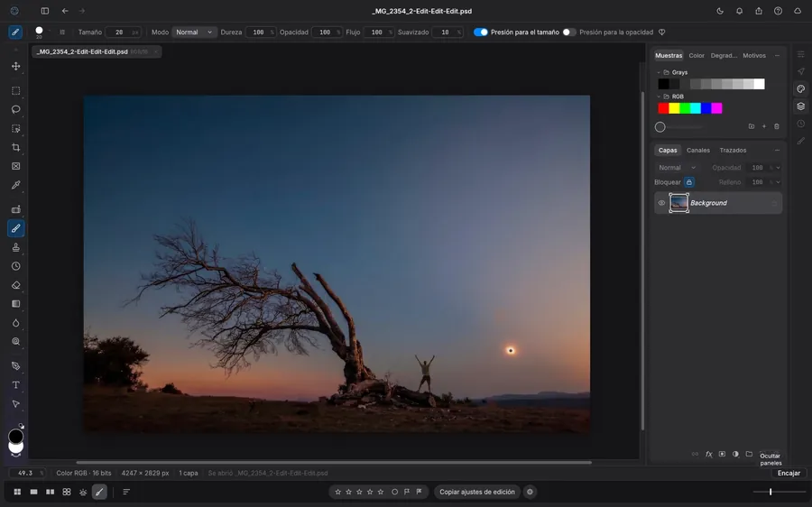812x507 pixels.
Task: Click the fx layer effects icon
Action: pyautogui.click(x=709, y=454)
